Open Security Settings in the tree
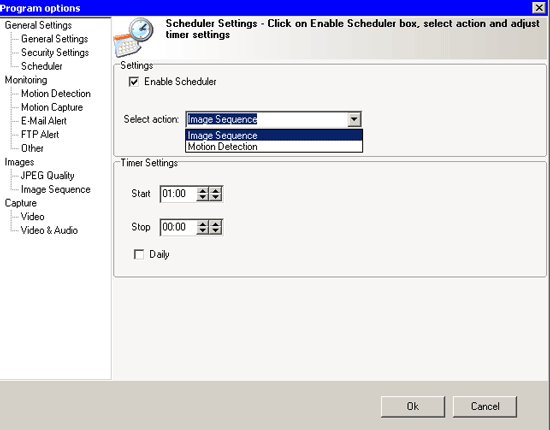 pos(55,53)
